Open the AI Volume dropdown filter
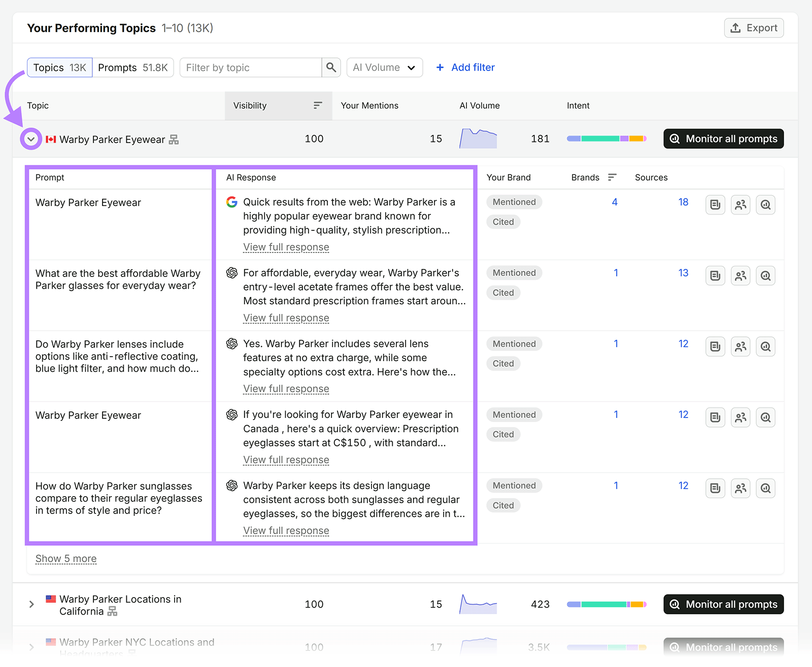This screenshot has width=812, height=667. [x=385, y=67]
